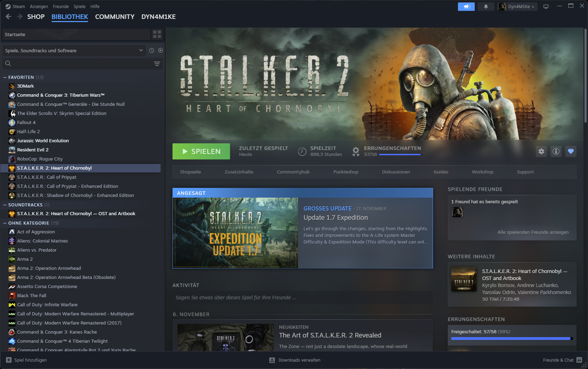
Task: Open the Support link
Action: coord(525,172)
